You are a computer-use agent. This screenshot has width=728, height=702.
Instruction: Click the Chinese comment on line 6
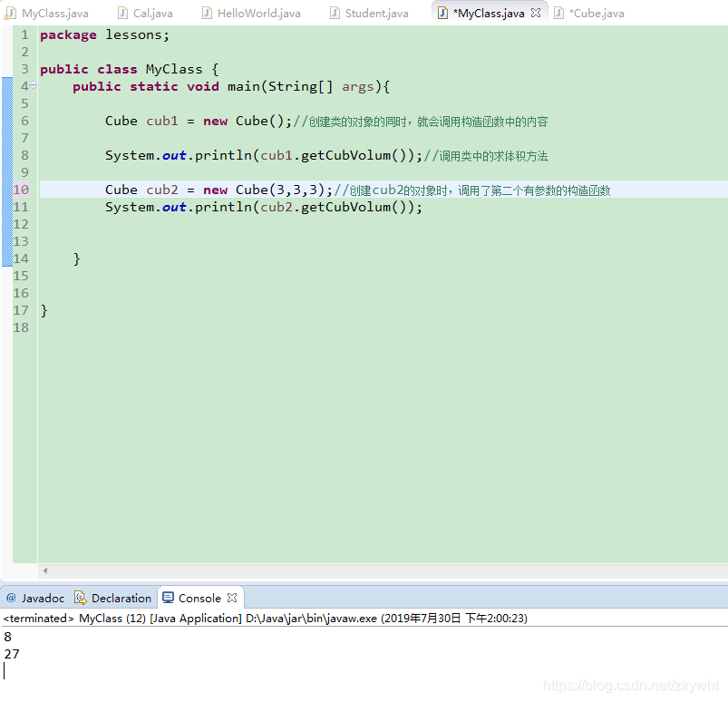pyautogui.click(x=421, y=122)
